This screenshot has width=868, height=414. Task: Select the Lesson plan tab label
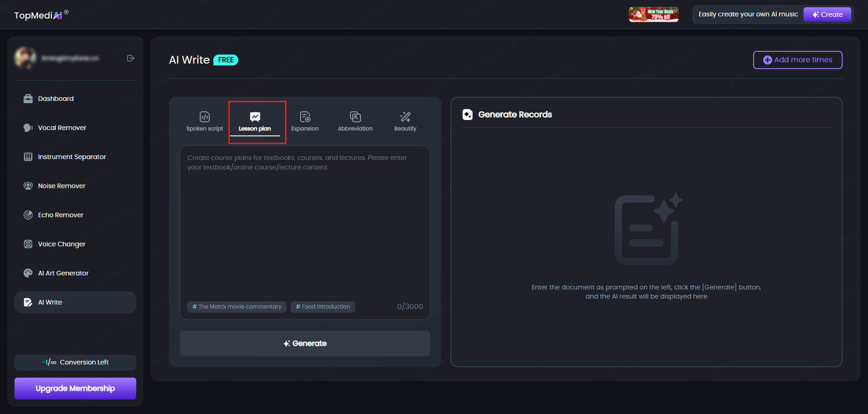(255, 129)
